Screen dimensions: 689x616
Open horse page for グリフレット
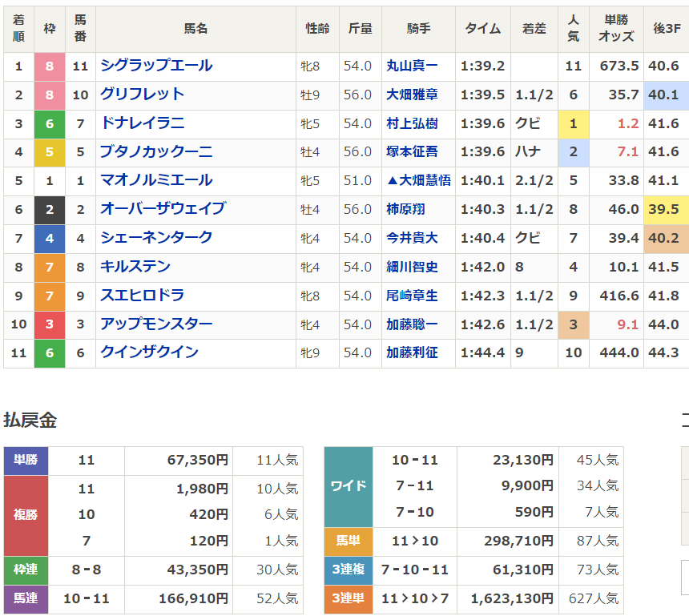(x=142, y=95)
